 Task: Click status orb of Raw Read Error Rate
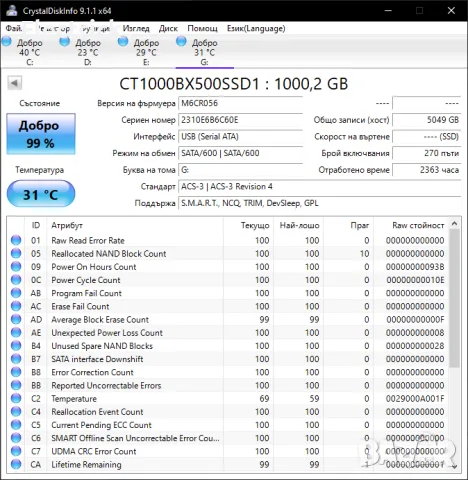click(x=16, y=240)
